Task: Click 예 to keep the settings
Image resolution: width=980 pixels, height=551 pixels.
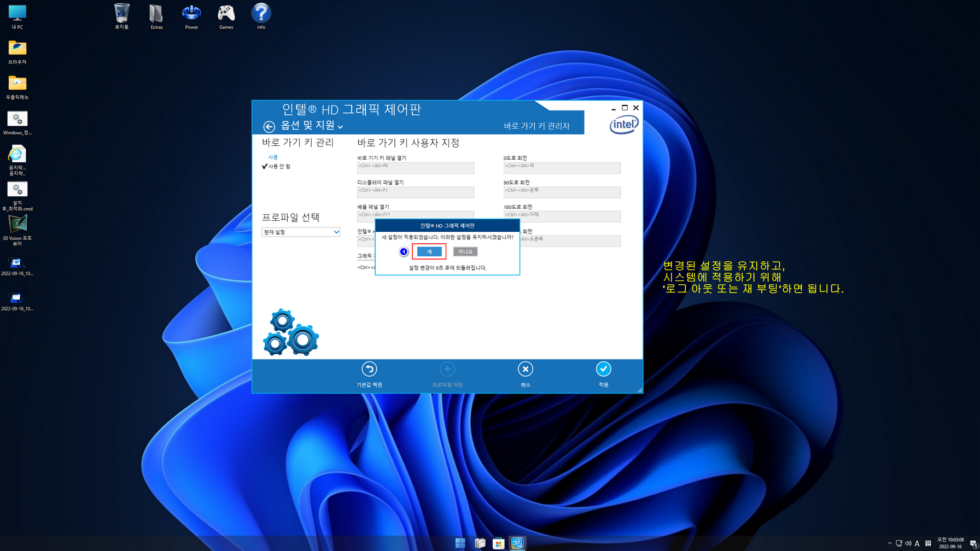Action: [429, 251]
